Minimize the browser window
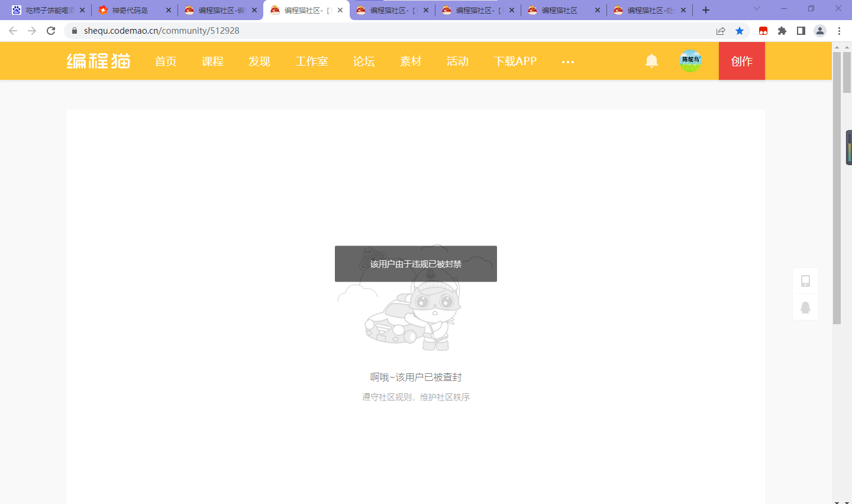The width and height of the screenshot is (852, 504). pyautogui.click(x=784, y=9)
